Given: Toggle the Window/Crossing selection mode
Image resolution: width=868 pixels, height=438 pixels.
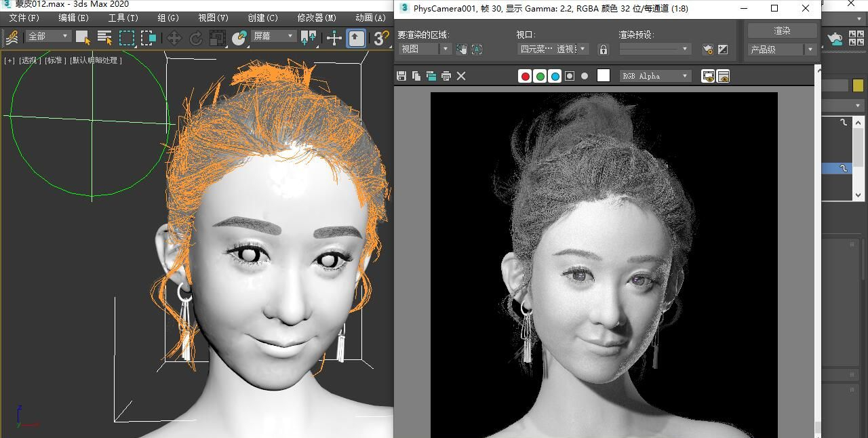Looking at the screenshot, I should 149,37.
